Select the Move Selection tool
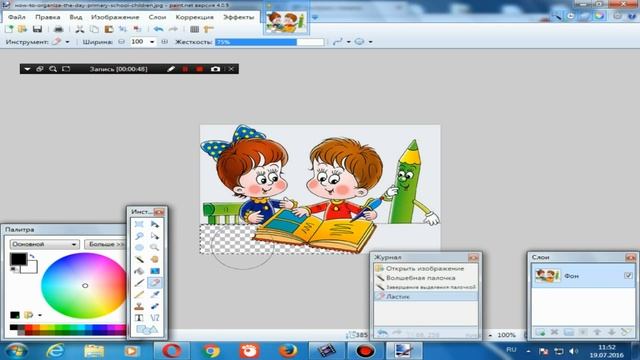 pos(155,236)
